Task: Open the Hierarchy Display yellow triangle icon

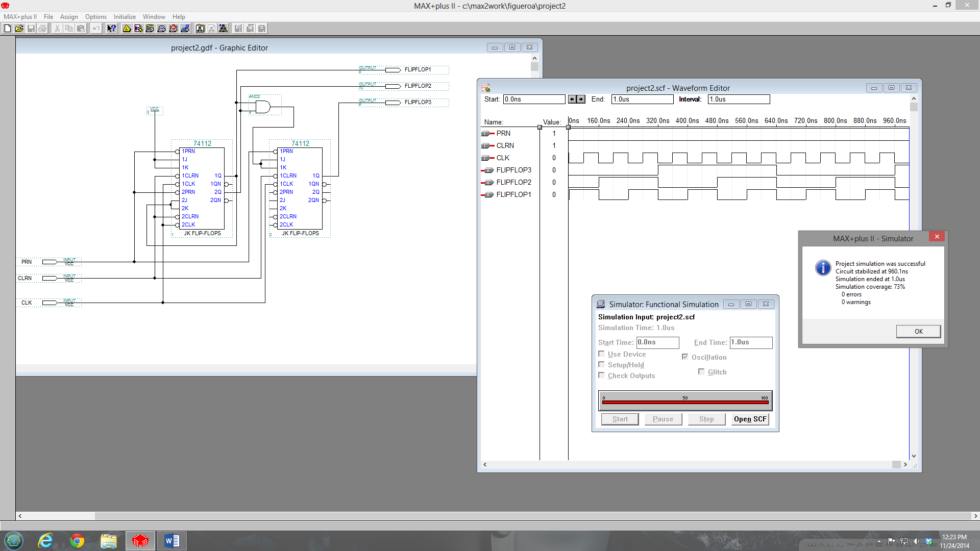Action: coord(127,29)
